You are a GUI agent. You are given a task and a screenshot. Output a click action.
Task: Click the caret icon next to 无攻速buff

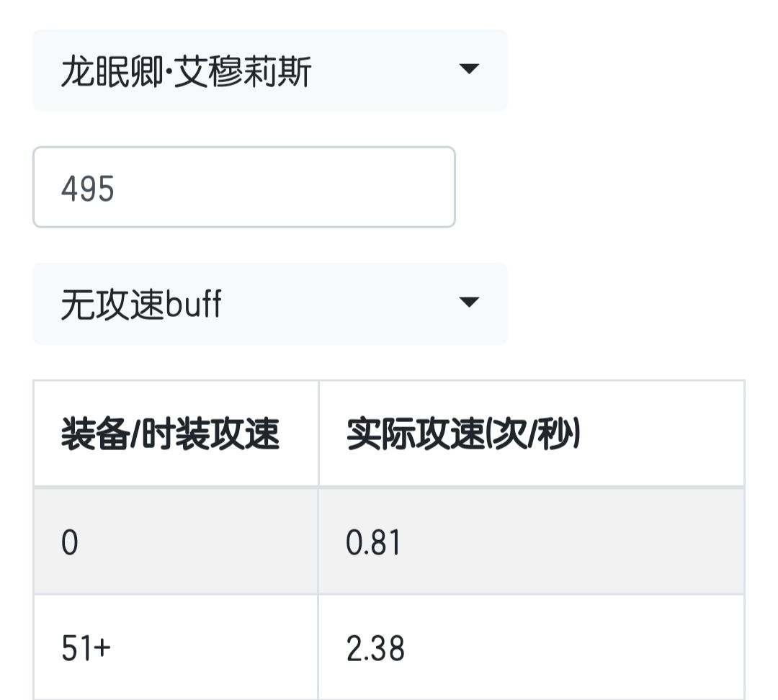469,302
